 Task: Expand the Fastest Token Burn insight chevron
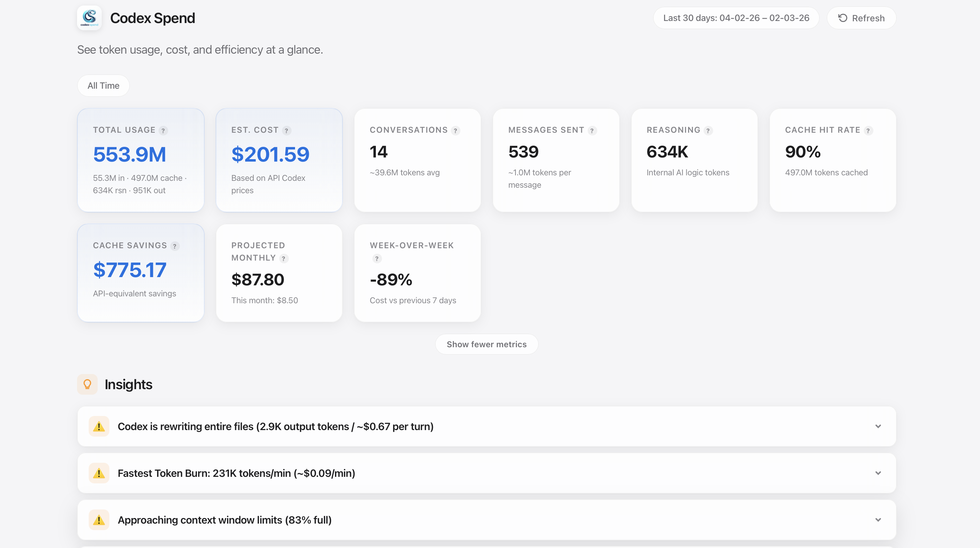tap(878, 473)
